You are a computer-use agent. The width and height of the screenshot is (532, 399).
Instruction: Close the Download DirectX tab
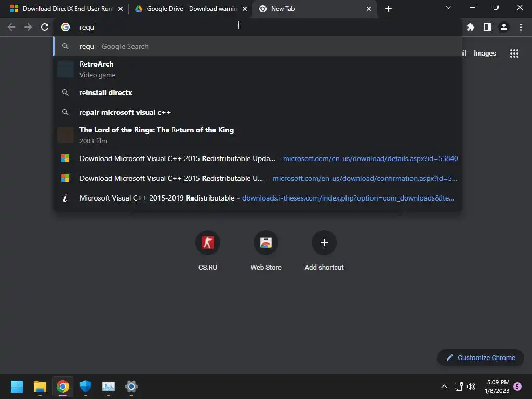point(121,9)
